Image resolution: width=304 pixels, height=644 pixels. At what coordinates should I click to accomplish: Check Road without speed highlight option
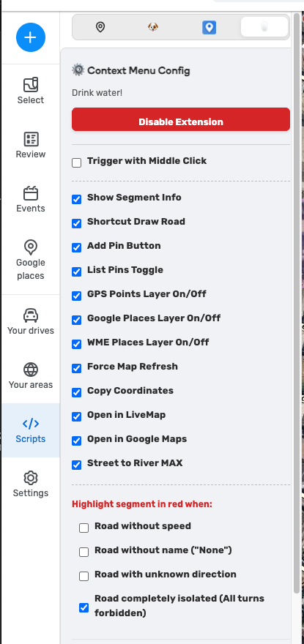click(84, 528)
